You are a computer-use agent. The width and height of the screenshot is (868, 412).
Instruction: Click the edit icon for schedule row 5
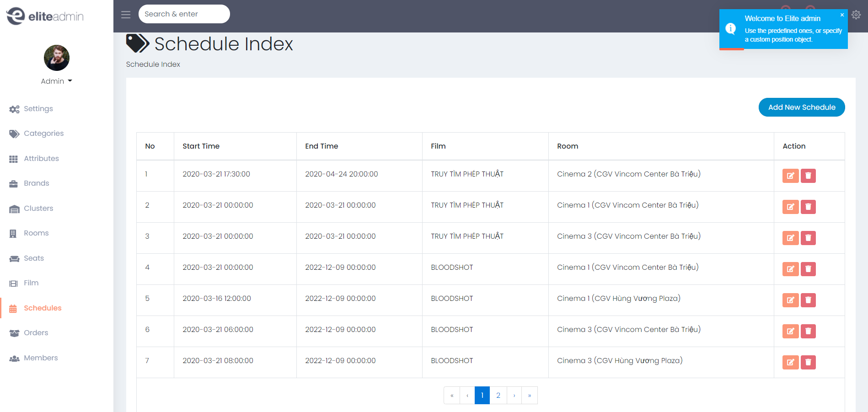(790, 300)
